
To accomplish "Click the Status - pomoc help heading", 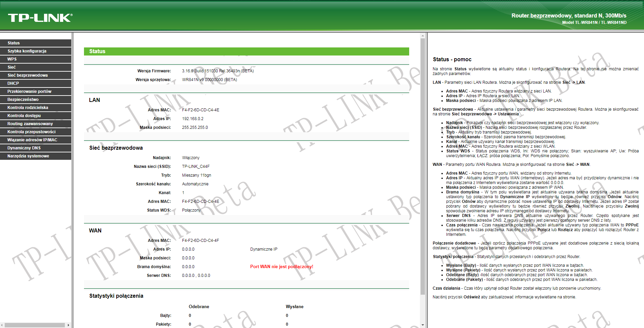I will 452,60.
